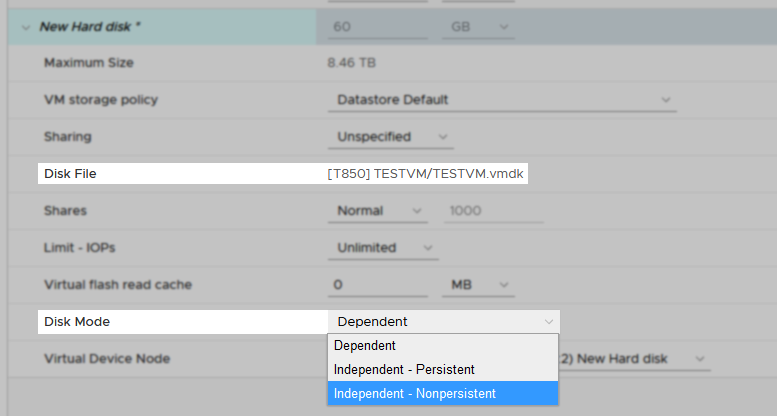Click the disk file path TESTVM.vmdk
The height and width of the screenshot is (416, 777).
tap(425, 174)
